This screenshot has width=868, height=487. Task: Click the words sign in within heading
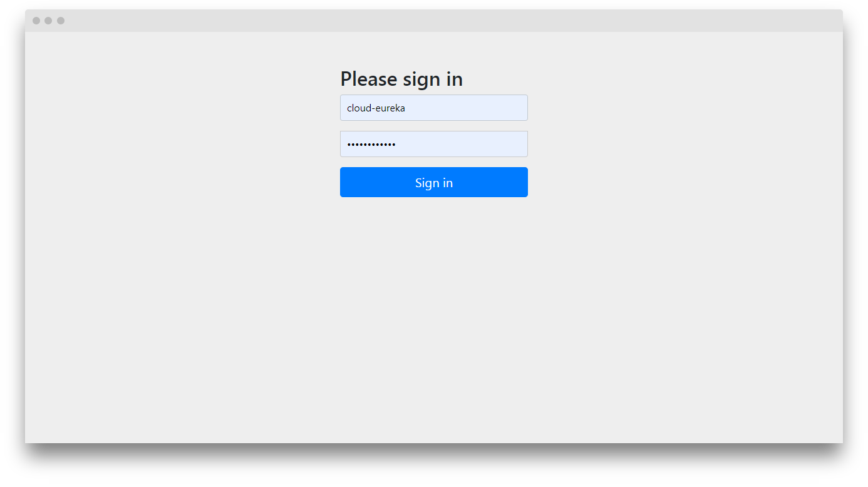tap(433, 79)
